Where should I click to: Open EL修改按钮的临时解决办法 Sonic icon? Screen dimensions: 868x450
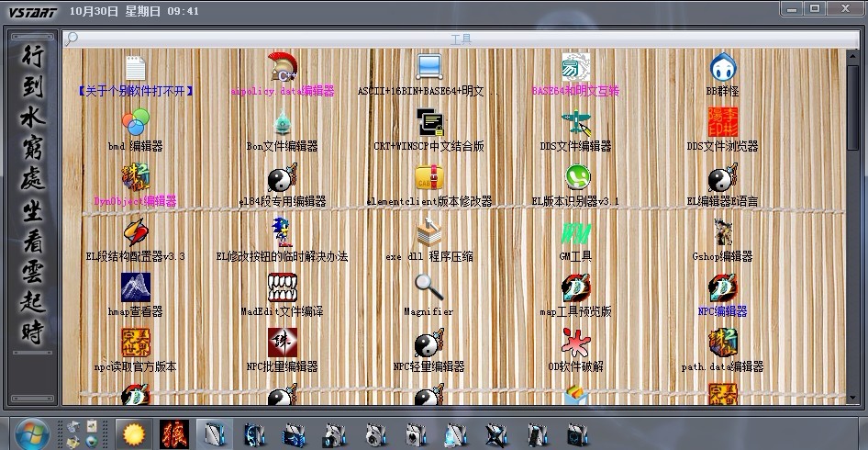(x=282, y=233)
